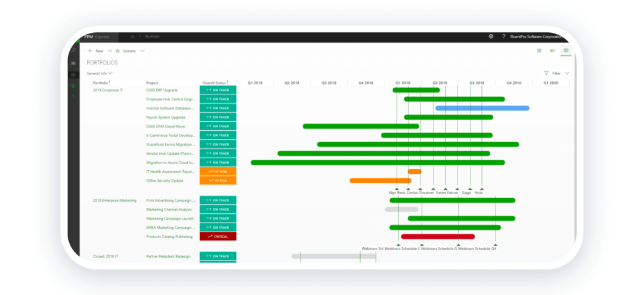Click the At Risk badge for IT Health Assessment
The height and width of the screenshot is (295, 644).
pos(218,171)
